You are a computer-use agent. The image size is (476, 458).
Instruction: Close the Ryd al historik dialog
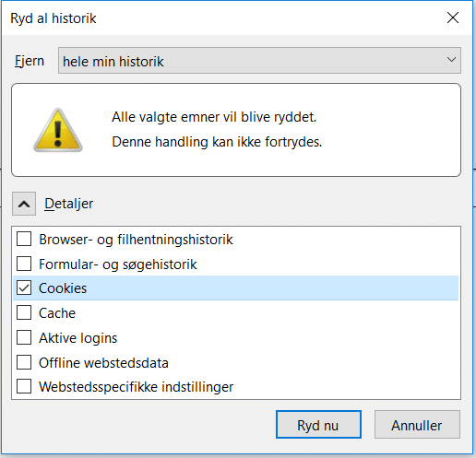coord(453,18)
